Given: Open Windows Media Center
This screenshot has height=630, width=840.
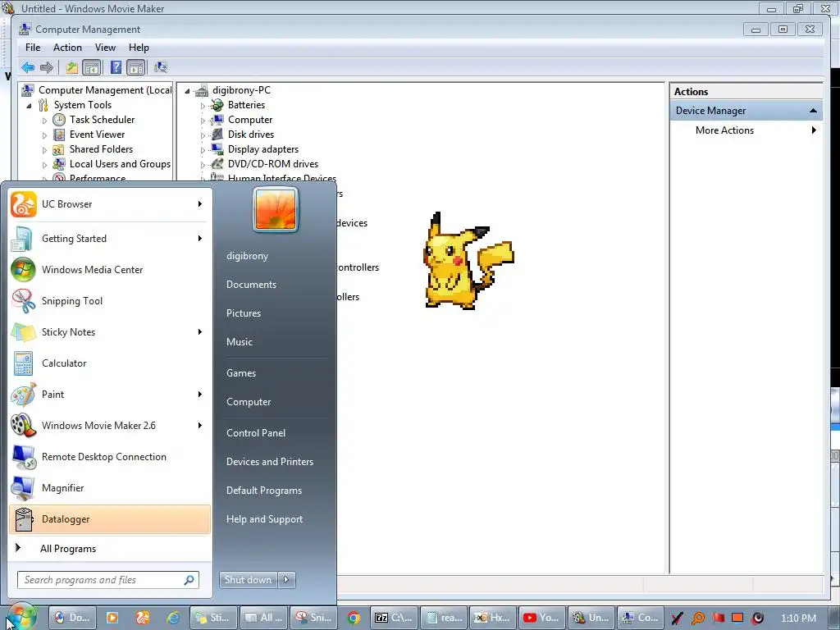Looking at the screenshot, I should [110, 269].
